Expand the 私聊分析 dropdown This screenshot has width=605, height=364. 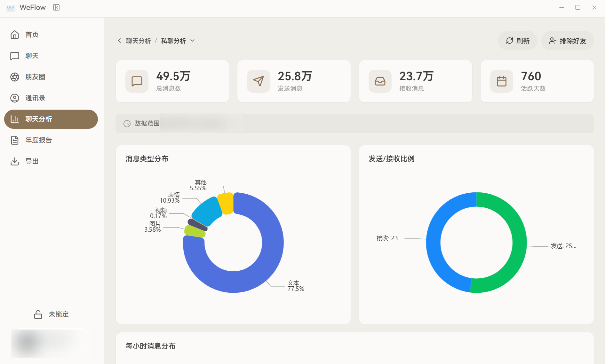pos(192,41)
